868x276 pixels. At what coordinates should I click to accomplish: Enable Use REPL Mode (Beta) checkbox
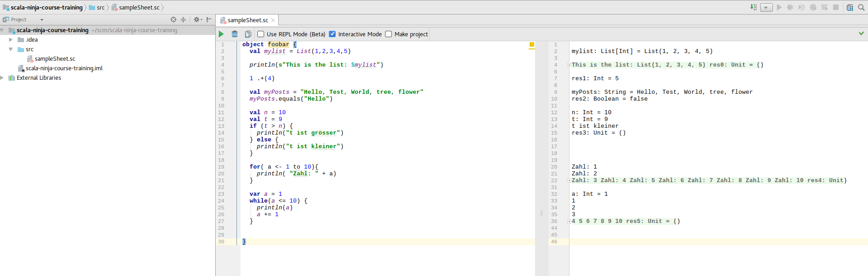[261, 34]
